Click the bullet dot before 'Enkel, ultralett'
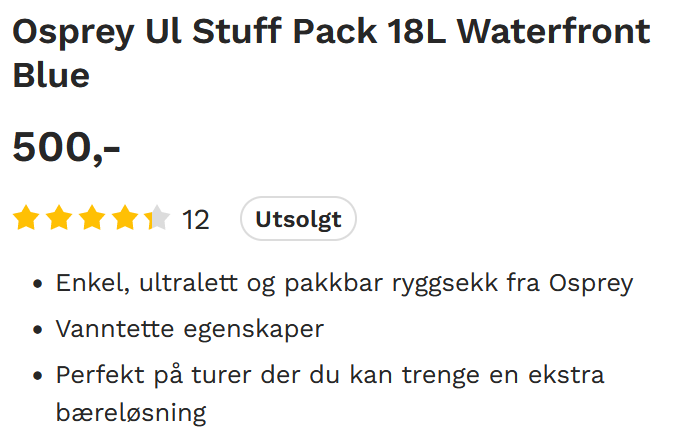The image size is (677, 440). point(37,284)
